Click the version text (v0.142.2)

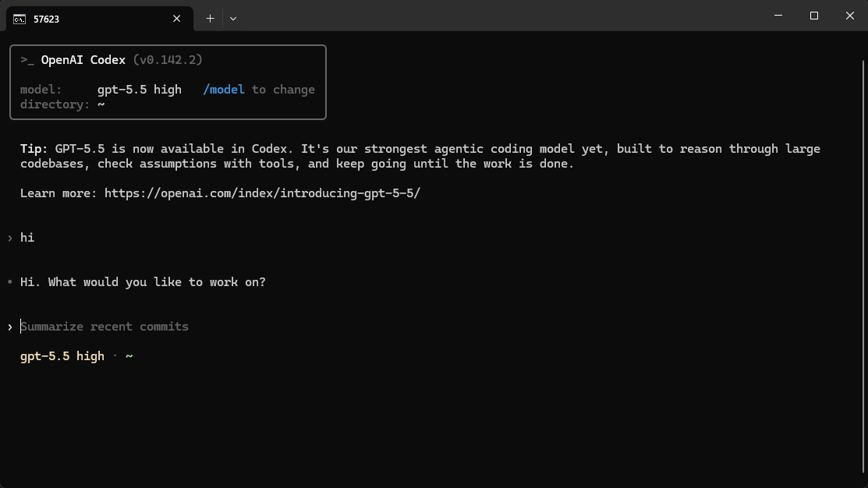click(168, 60)
